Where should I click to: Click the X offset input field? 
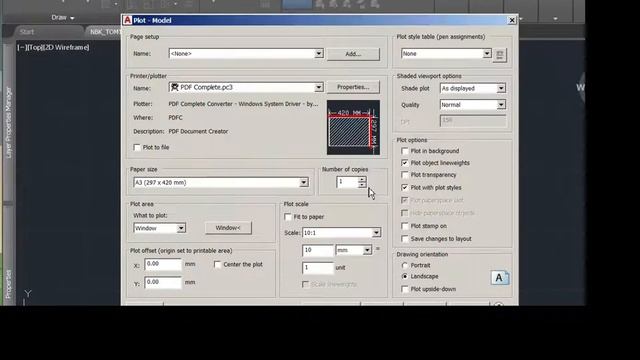point(163,264)
